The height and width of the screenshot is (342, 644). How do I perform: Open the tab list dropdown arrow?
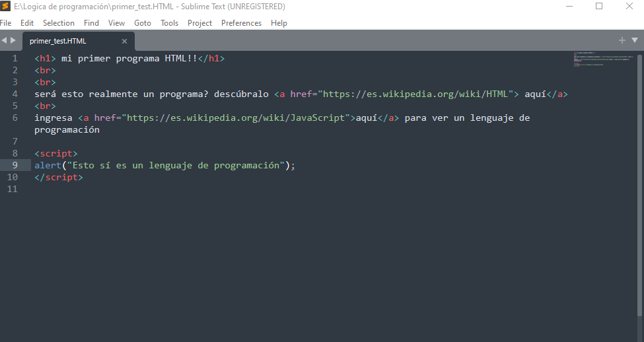(x=635, y=40)
